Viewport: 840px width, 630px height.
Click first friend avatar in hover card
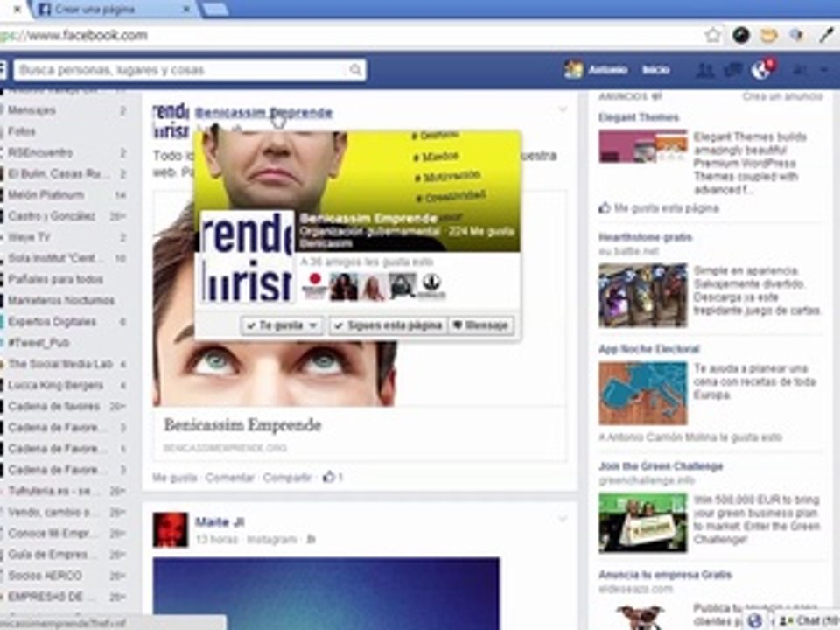(x=315, y=285)
